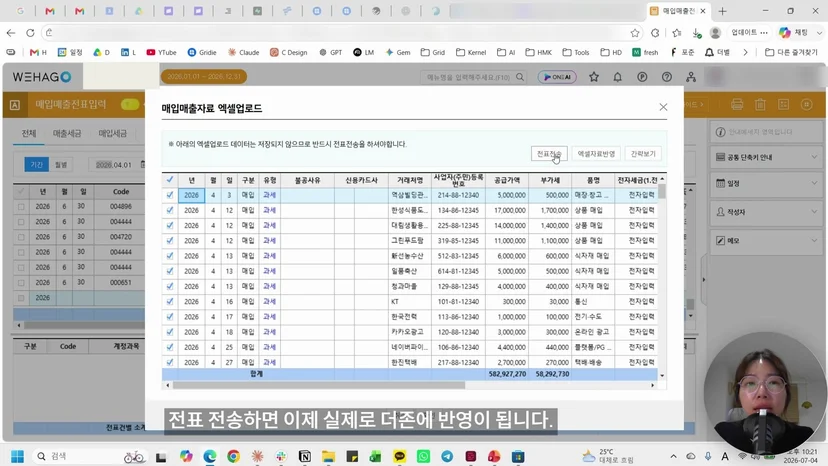Click the 2026.04.01 date field

[116, 165]
